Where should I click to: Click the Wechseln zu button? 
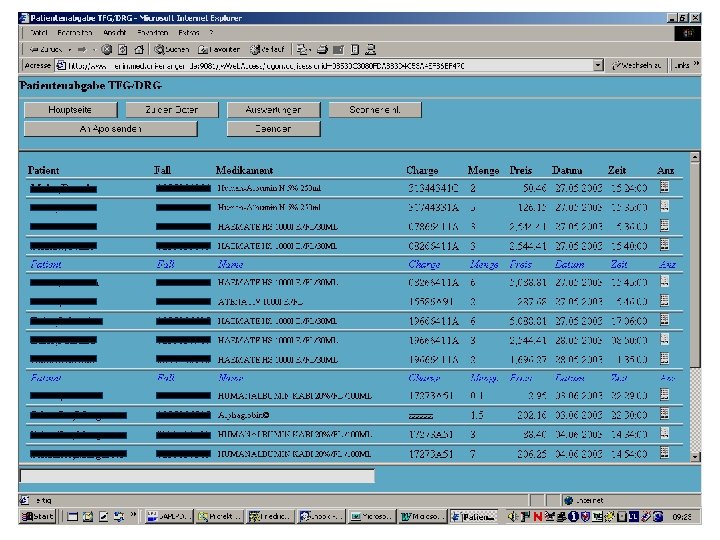[636, 66]
